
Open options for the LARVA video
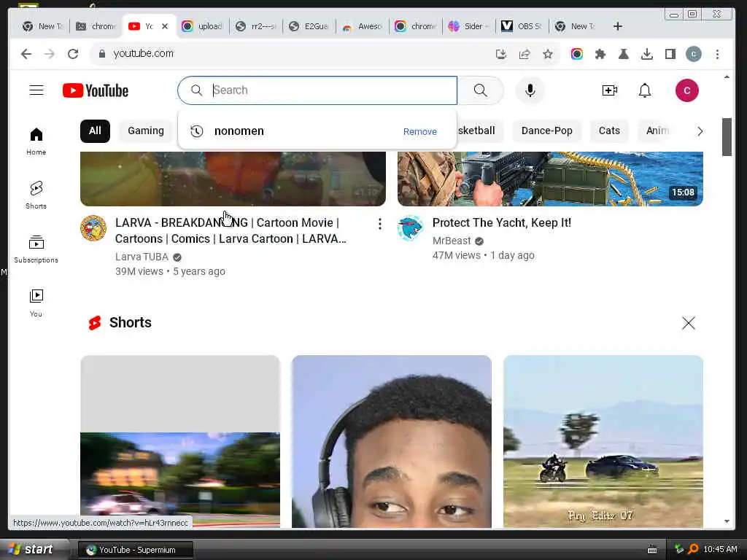click(x=379, y=224)
